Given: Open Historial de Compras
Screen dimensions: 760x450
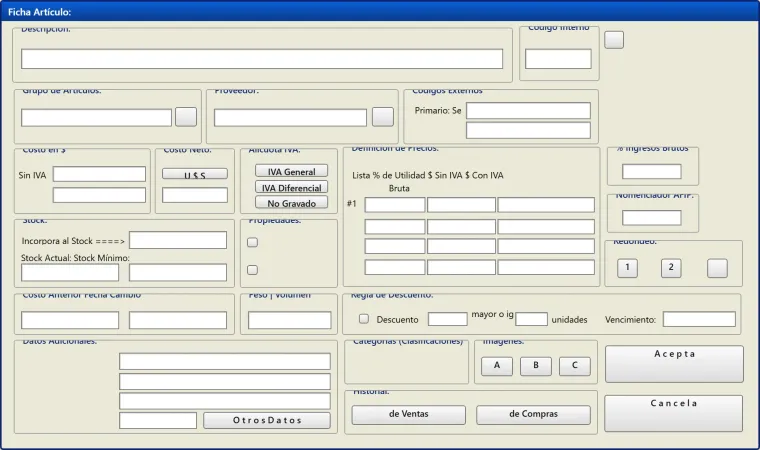Looking at the screenshot, I should pyautogui.click(x=533, y=415).
